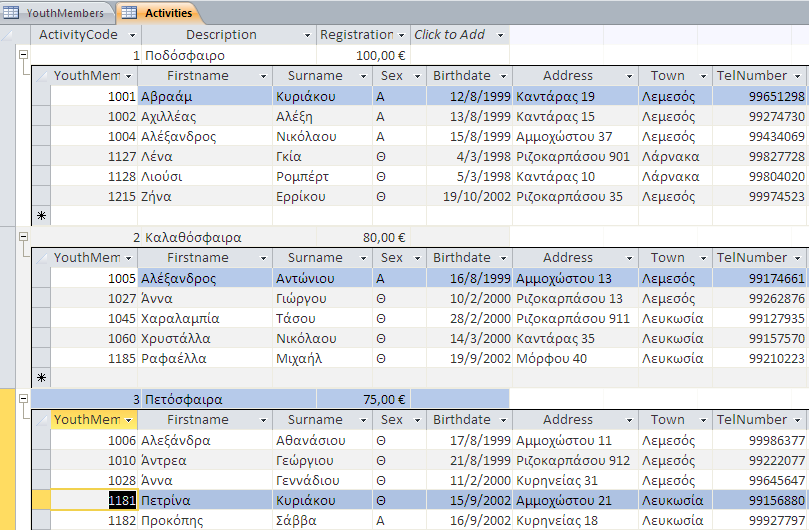
Task: Open Click to Add dropdown
Action: tap(500, 35)
